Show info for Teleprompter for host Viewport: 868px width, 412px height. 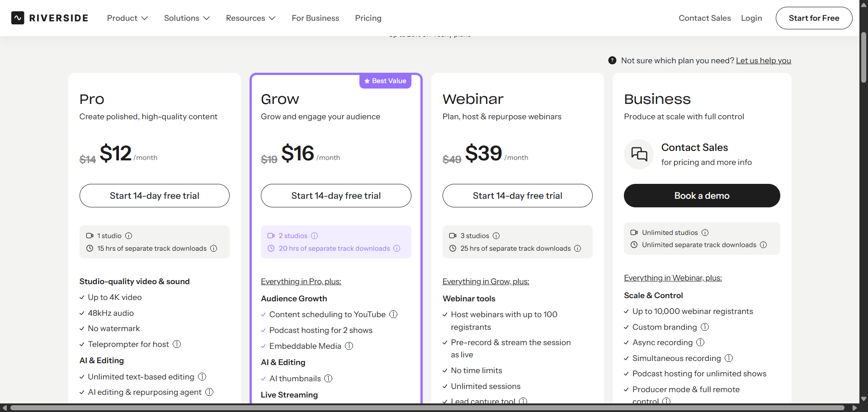point(177,344)
